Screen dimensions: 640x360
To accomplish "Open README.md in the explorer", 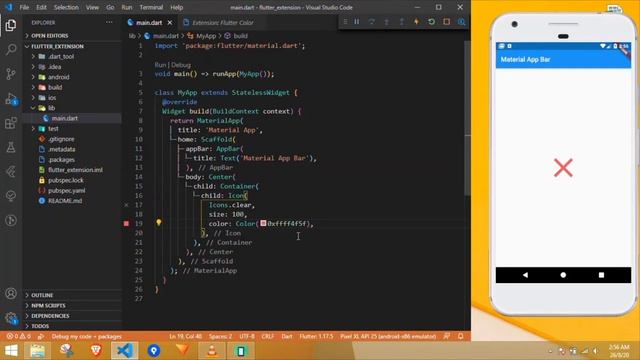I will (x=72, y=201).
